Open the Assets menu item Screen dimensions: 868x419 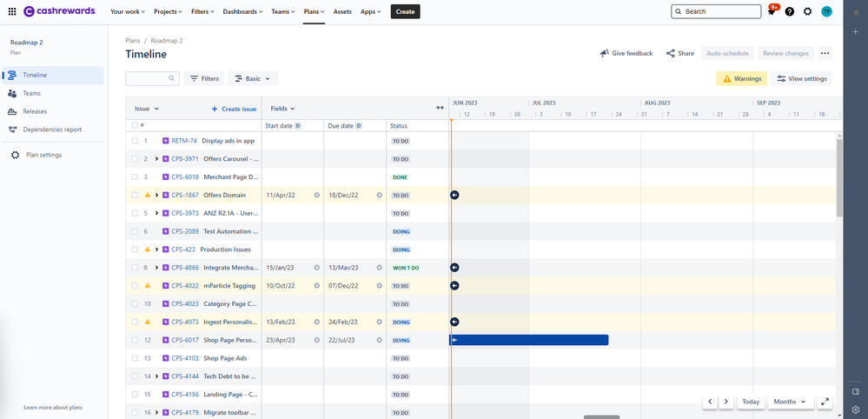pyautogui.click(x=342, y=11)
